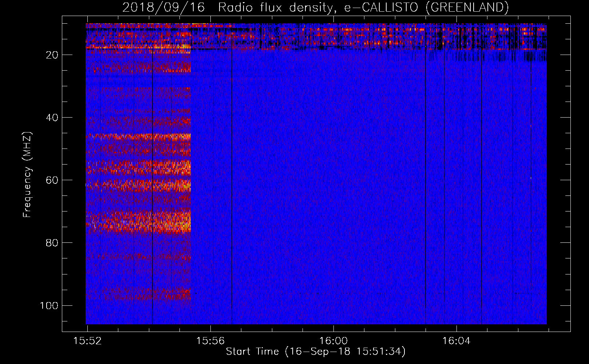589x364 pixels.
Task: Click the 15:56 time tick label
Action: [210, 341]
